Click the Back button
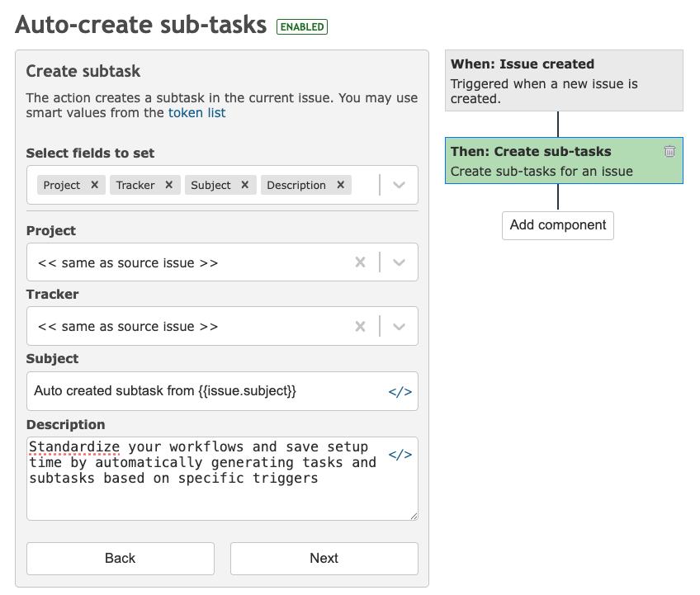The width and height of the screenshot is (700, 595). (120, 559)
